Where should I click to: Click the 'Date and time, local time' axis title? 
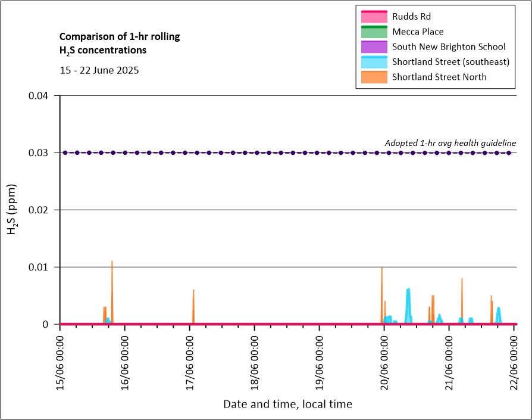click(x=287, y=405)
